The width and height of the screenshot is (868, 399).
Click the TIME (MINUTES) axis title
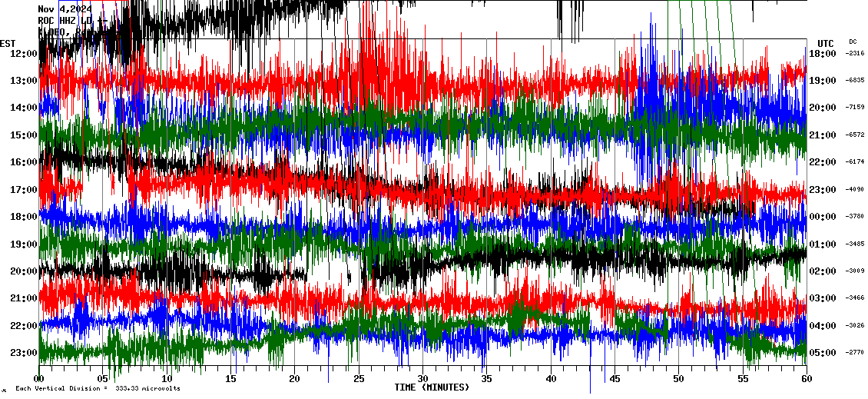click(x=432, y=387)
